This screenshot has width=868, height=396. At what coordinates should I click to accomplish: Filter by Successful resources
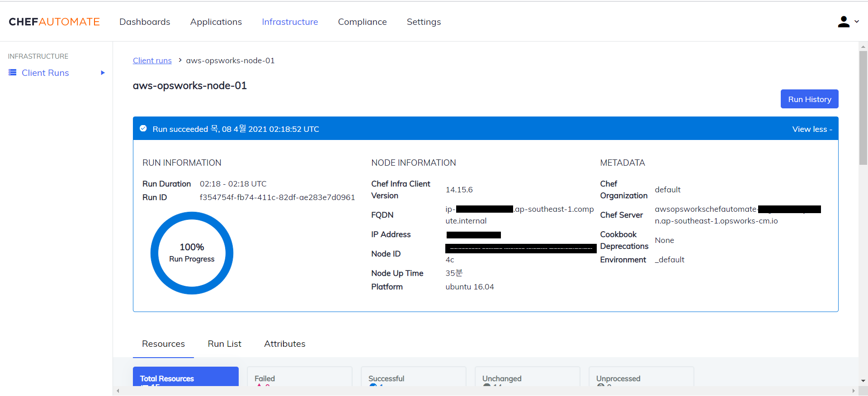[414, 377]
